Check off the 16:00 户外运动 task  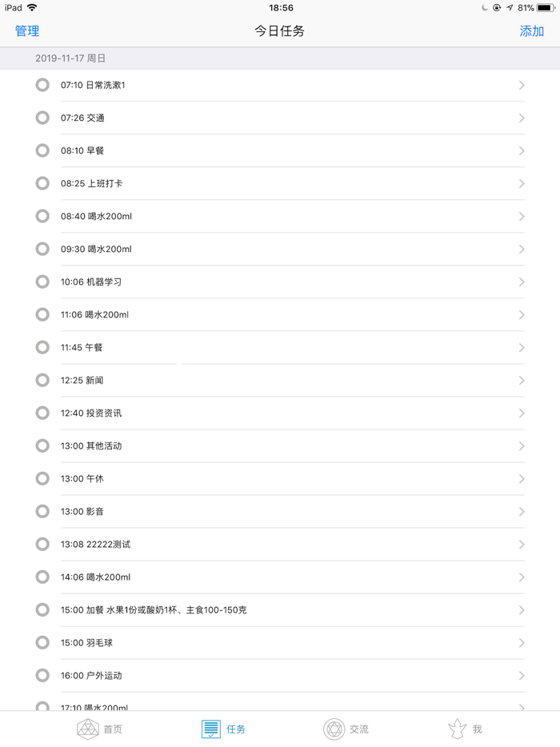pos(42,675)
